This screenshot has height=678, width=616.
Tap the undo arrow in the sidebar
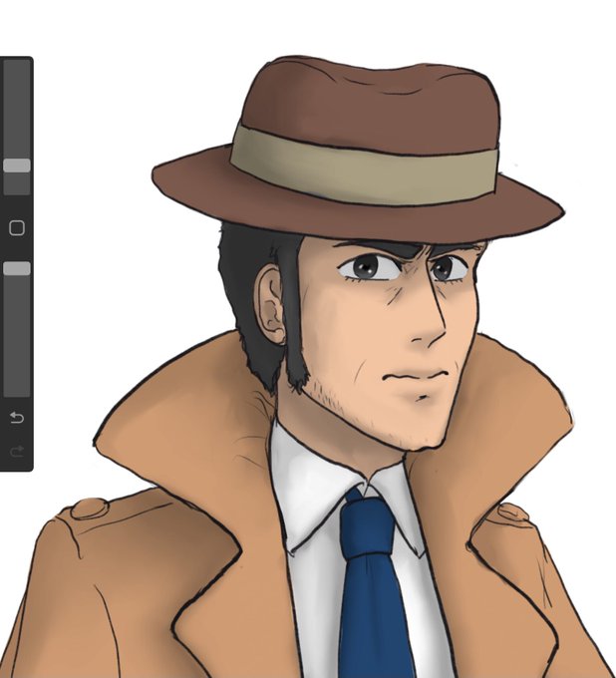pos(17,418)
